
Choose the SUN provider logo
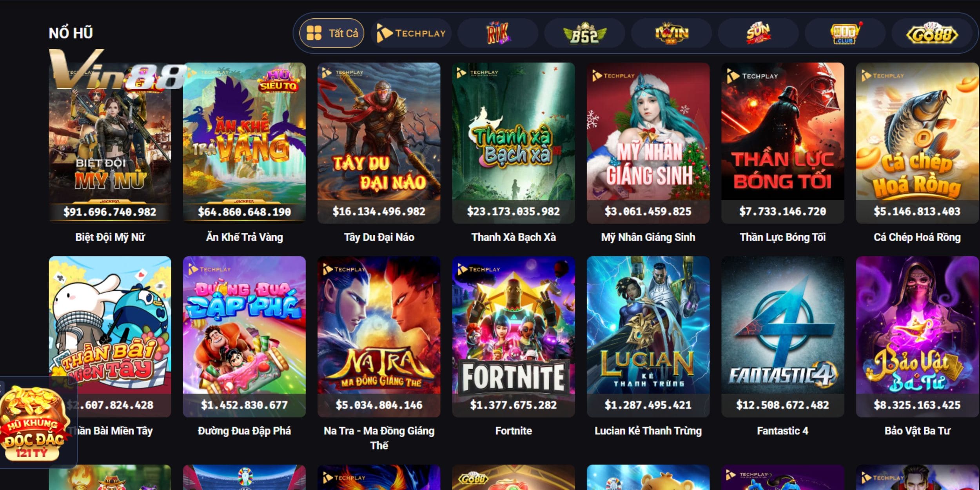tap(758, 33)
